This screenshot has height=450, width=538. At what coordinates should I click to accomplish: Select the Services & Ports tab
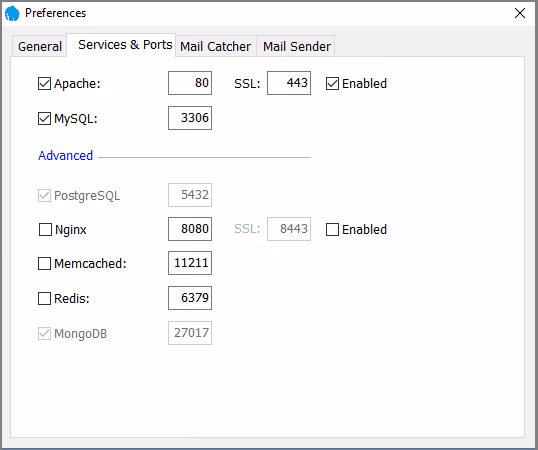point(125,45)
